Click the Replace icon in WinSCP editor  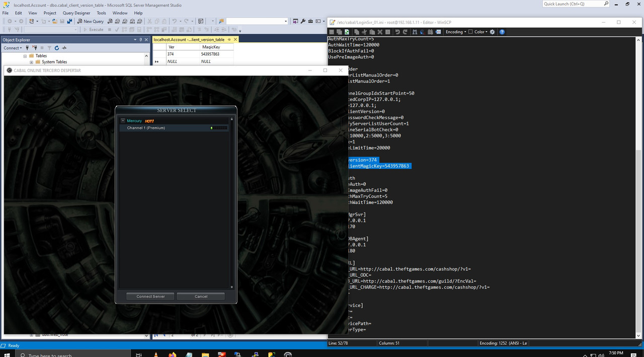click(x=423, y=32)
